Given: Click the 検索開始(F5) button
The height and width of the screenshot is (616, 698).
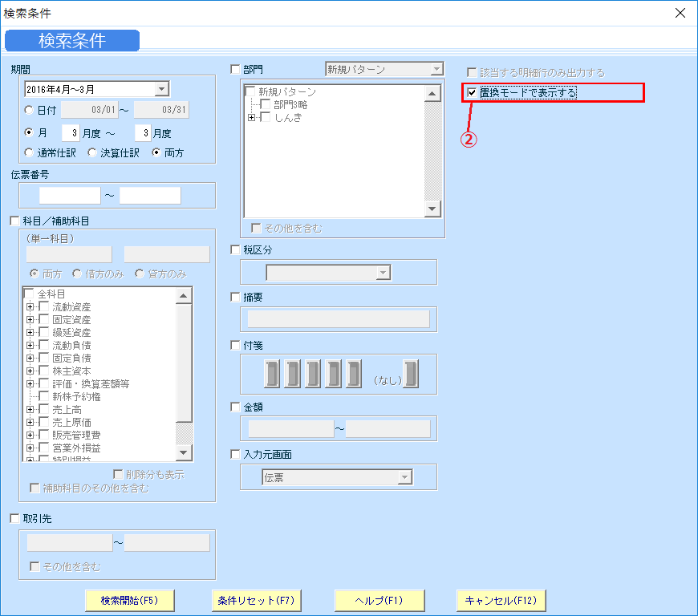Looking at the screenshot, I should [129, 600].
